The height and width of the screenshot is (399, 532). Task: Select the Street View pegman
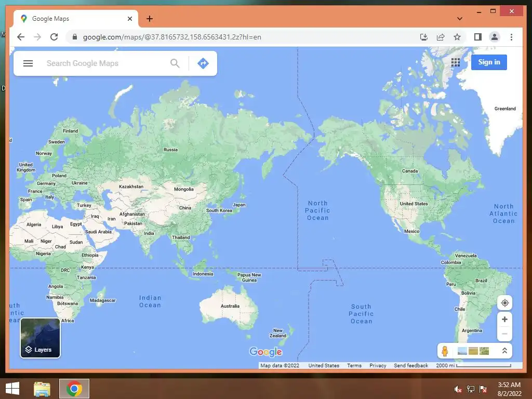point(445,351)
